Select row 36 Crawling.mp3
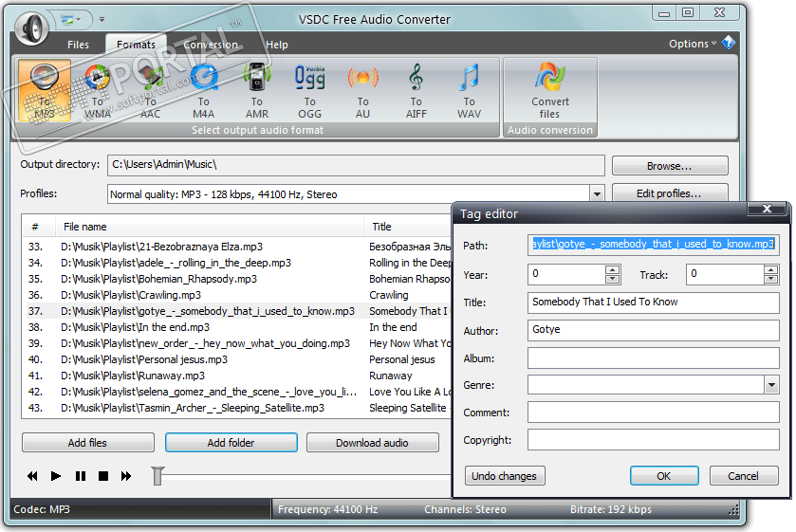The height and width of the screenshot is (532, 796). pos(238,295)
